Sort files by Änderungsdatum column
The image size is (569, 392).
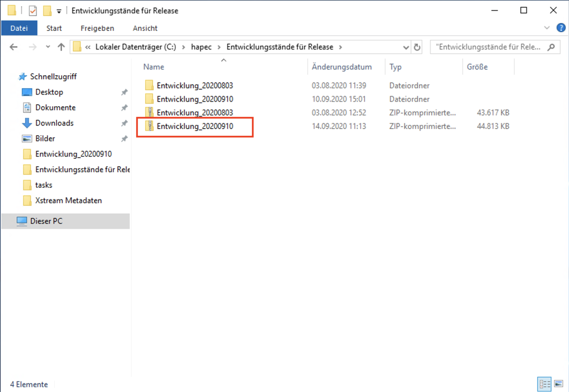pyautogui.click(x=342, y=67)
